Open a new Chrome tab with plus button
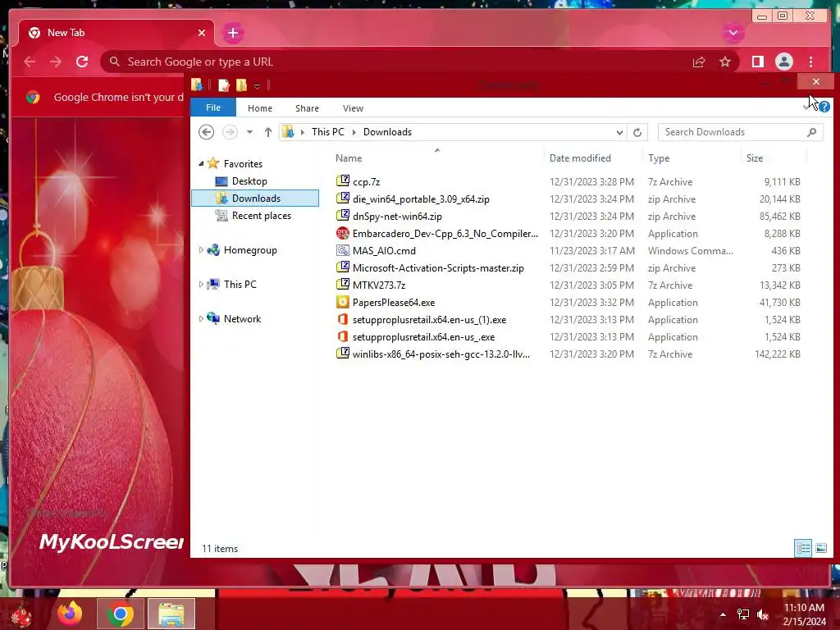 [x=232, y=33]
